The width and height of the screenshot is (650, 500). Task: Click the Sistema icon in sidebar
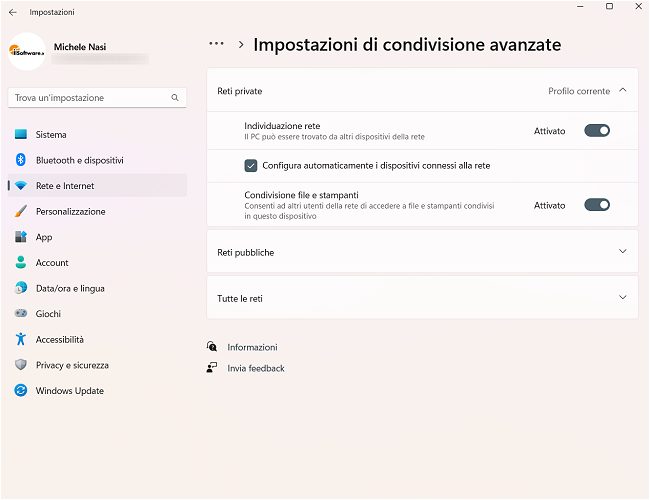tap(21, 134)
